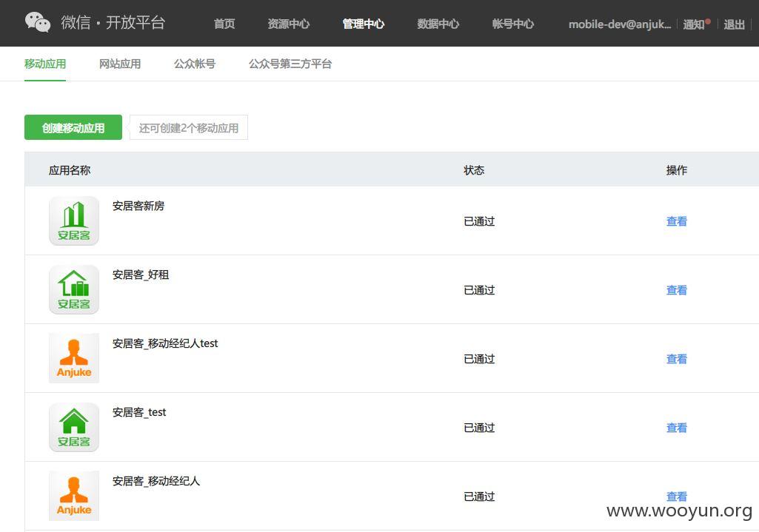
Task: Click the 微信·开放平台 title text
Action: pyautogui.click(x=113, y=22)
